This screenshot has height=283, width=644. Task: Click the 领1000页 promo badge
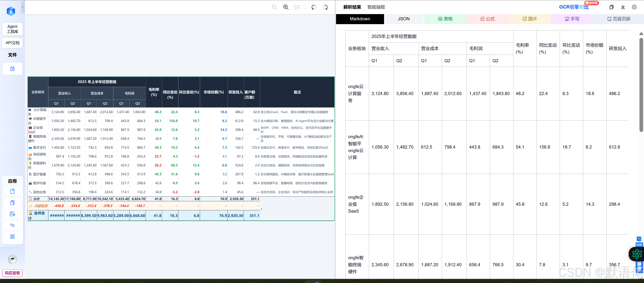tap(591, 3)
